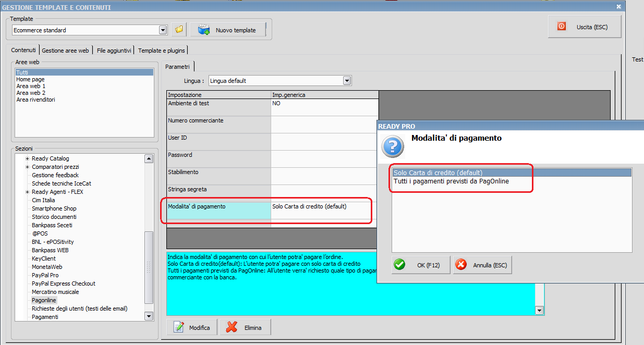Select KeyClient section
The image size is (644, 345).
44,258
